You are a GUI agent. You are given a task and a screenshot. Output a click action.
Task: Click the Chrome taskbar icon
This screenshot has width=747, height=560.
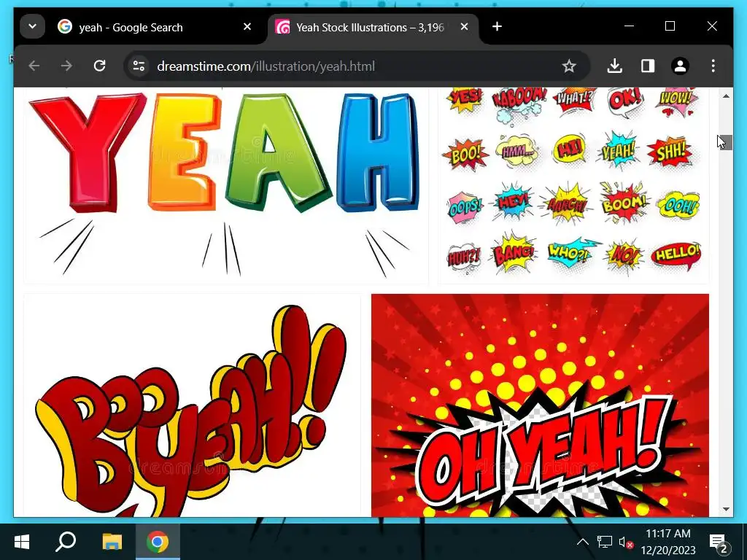click(x=158, y=542)
